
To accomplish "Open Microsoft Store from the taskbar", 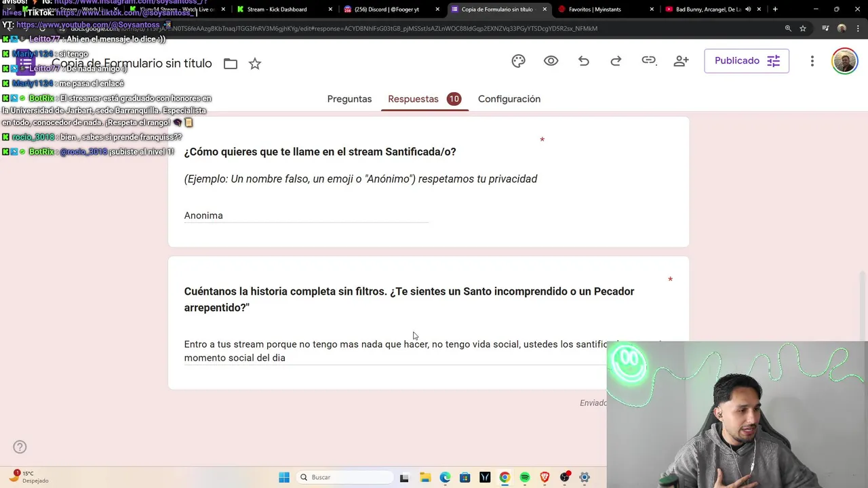I will point(465,477).
